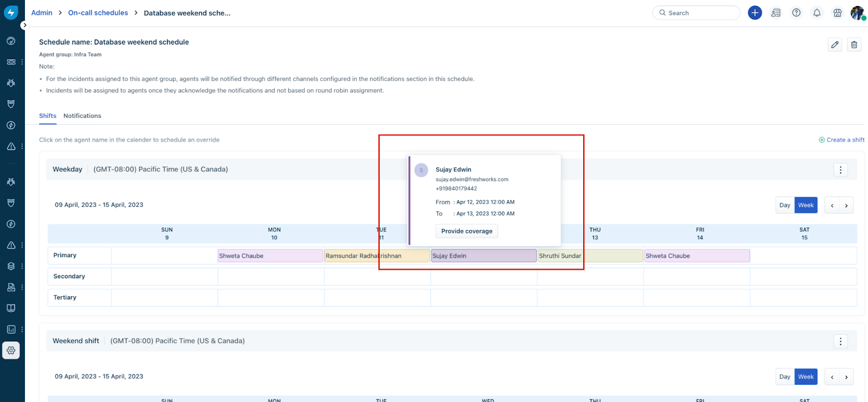Open the Weekday shift three-dots menu

[x=840, y=170]
